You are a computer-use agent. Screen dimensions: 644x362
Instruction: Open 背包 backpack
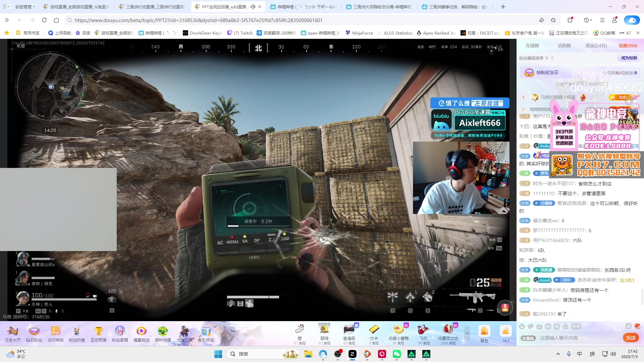[484, 334]
